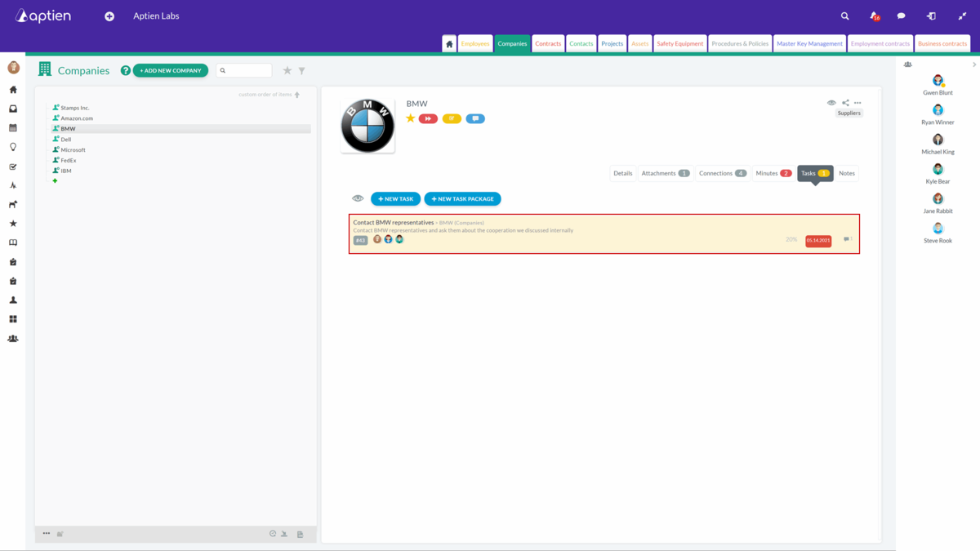This screenshot has height=551, width=980.
Task: Open the people group icon in sidebar
Action: tap(13, 339)
